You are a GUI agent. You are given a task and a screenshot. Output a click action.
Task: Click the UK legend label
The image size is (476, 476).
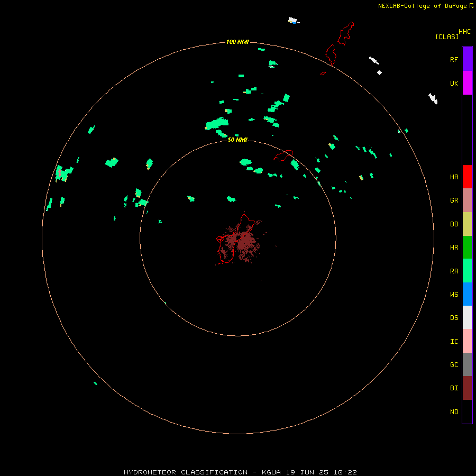pyautogui.click(x=454, y=83)
